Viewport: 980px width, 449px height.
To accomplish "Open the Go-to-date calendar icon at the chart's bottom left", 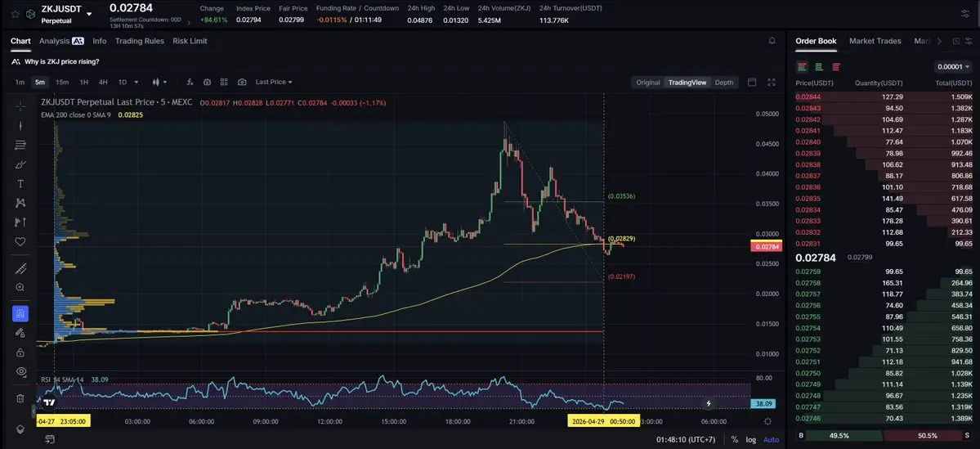I will 50,440.
